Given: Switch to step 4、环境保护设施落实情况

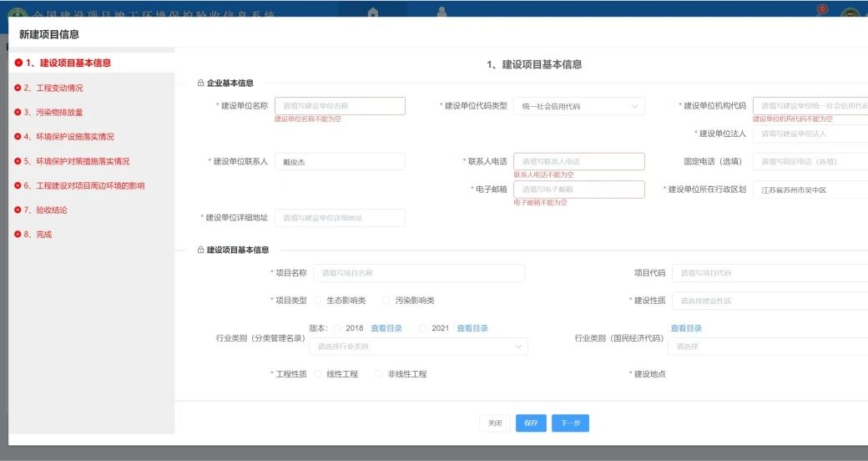Looking at the screenshot, I should [68, 137].
